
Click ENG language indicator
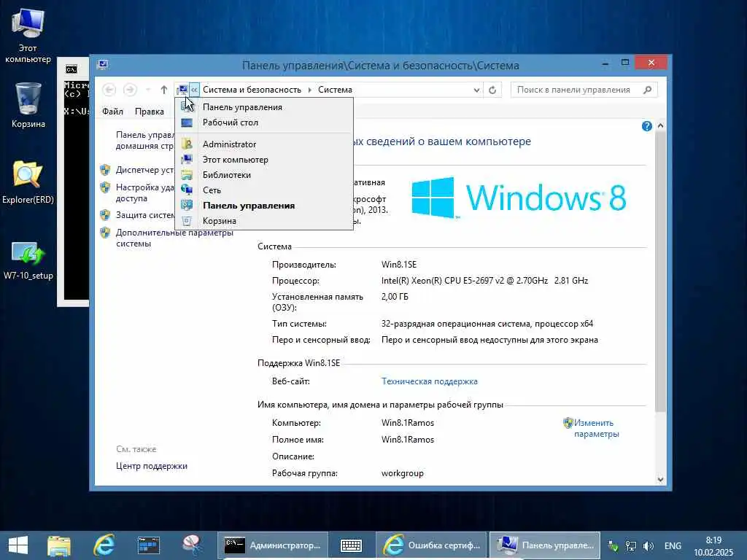click(x=673, y=545)
